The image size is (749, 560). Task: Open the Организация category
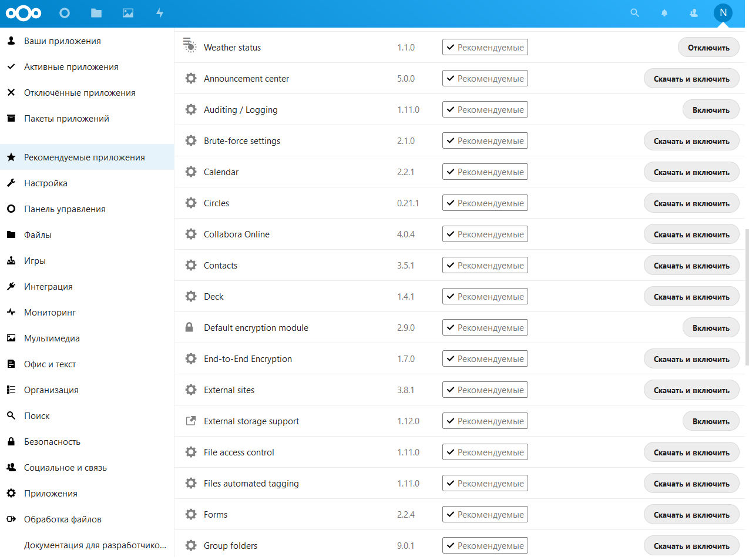click(x=87, y=390)
